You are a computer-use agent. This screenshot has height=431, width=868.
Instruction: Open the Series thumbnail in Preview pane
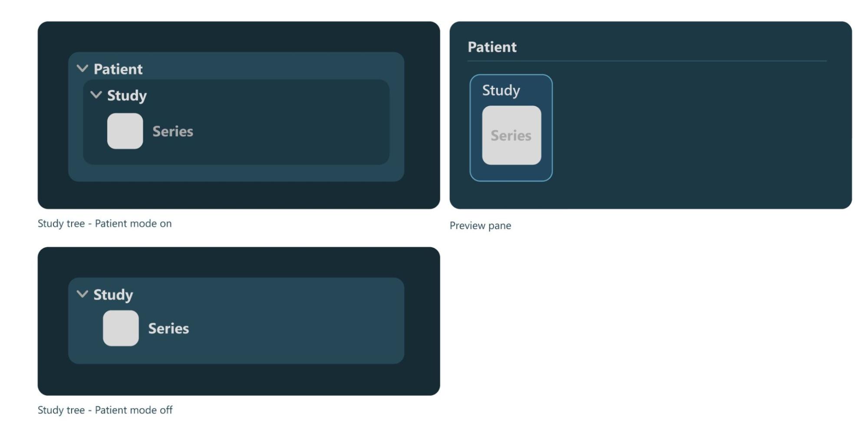(512, 136)
